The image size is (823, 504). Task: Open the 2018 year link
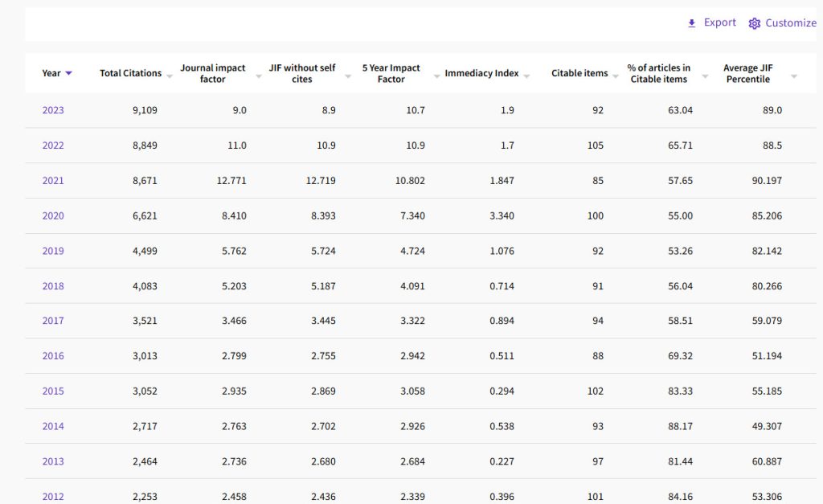(53, 286)
